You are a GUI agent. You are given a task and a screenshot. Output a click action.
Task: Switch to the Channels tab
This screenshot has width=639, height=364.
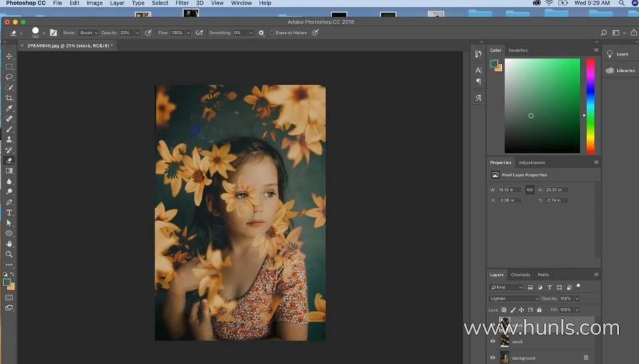tap(521, 275)
